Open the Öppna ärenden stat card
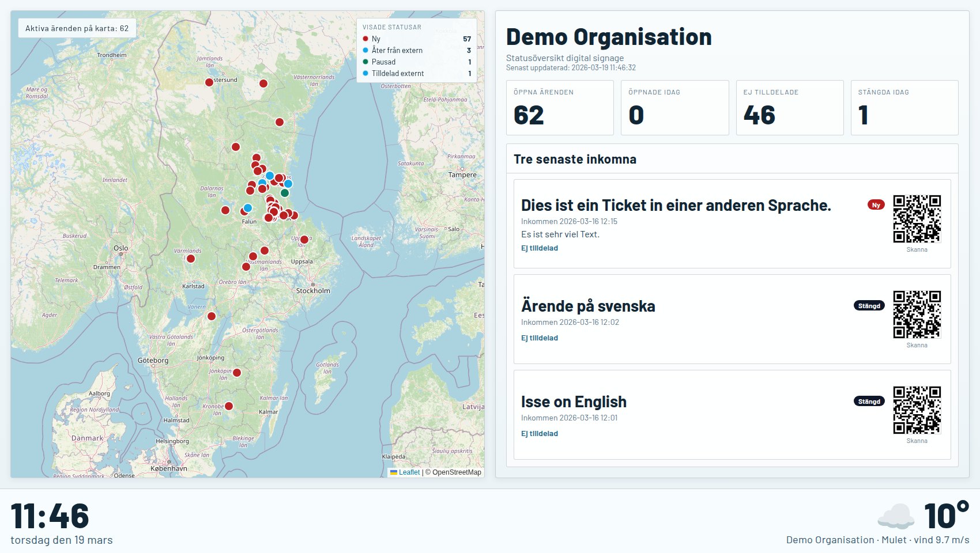 pyautogui.click(x=560, y=108)
